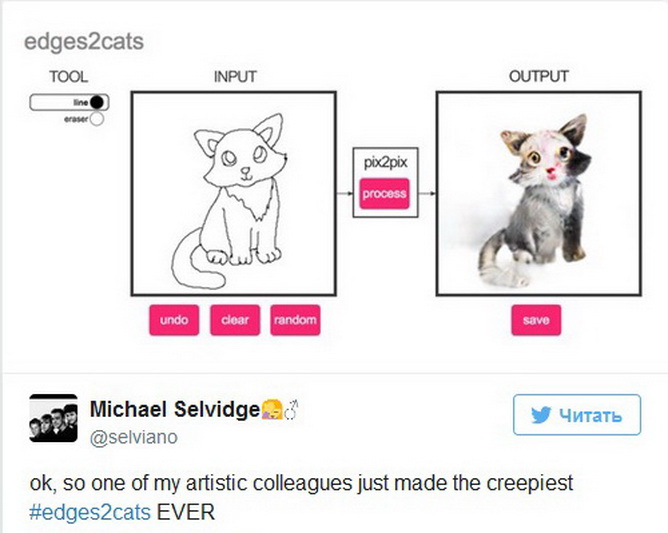
Task: Save the generated output image
Action: 536,320
